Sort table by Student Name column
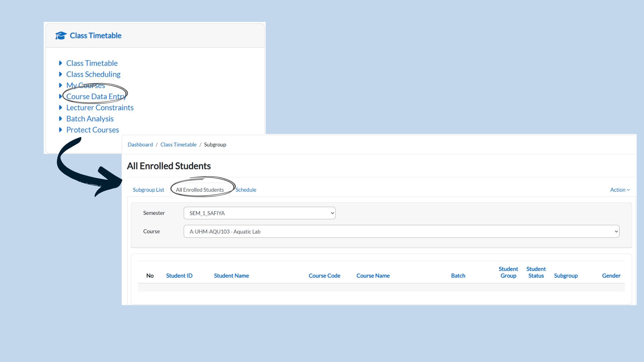This screenshot has height=362, width=644. point(231,276)
